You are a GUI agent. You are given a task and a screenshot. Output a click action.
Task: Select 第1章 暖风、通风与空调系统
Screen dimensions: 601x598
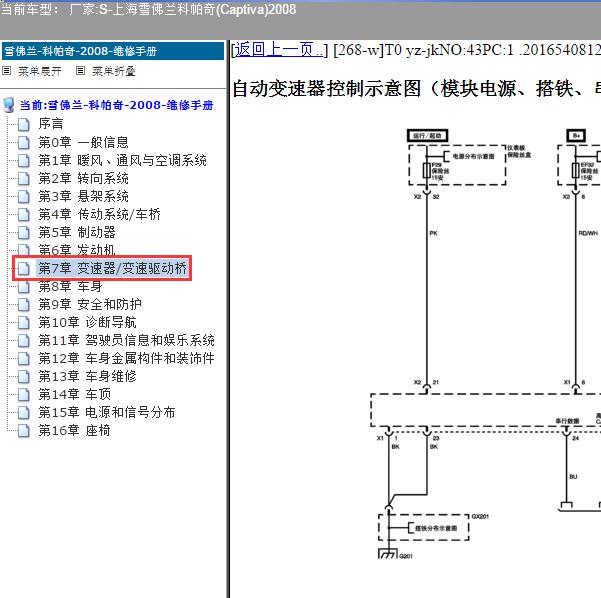(122, 160)
